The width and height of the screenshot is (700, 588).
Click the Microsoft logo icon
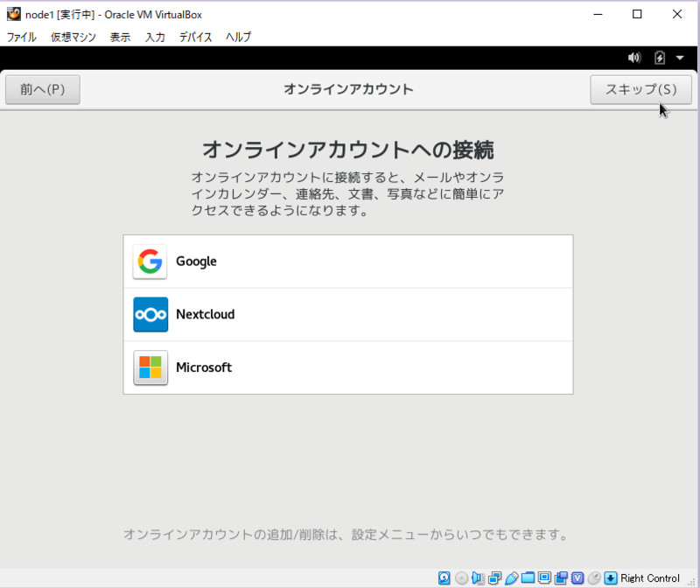[x=150, y=367]
